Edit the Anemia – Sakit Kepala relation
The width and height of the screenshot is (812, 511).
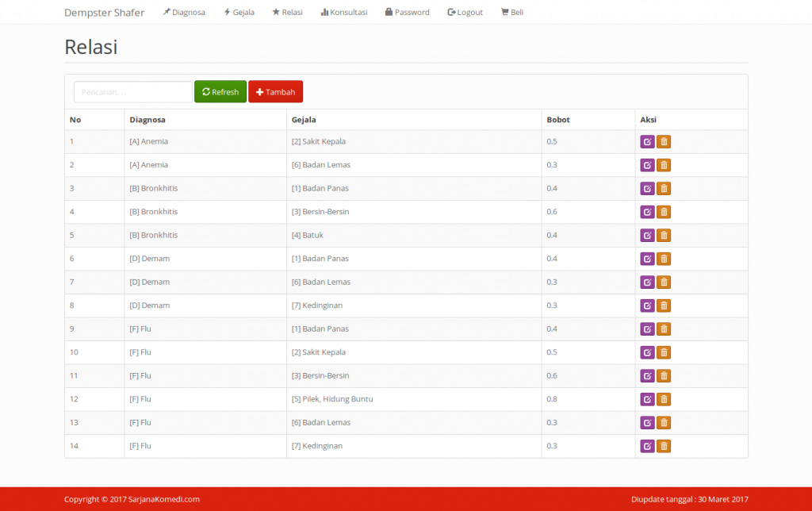coord(647,141)
